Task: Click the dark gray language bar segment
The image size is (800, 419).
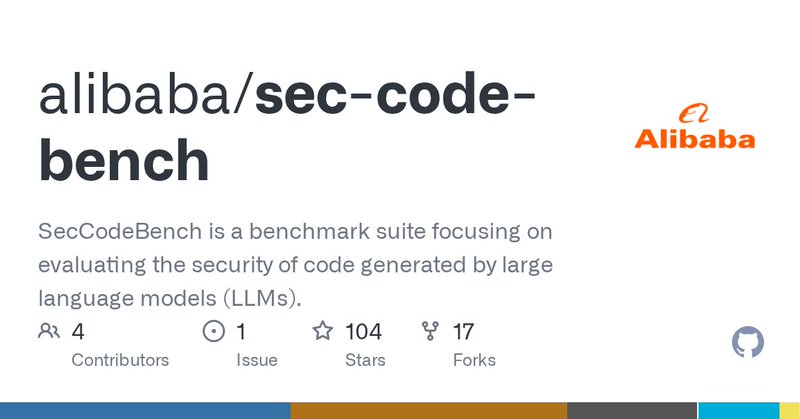Action: pyautogui.click(x=631, y=411)
